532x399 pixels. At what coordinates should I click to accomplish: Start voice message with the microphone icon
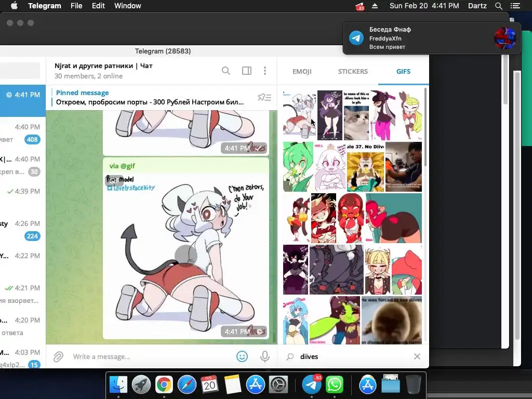(265, 356)
